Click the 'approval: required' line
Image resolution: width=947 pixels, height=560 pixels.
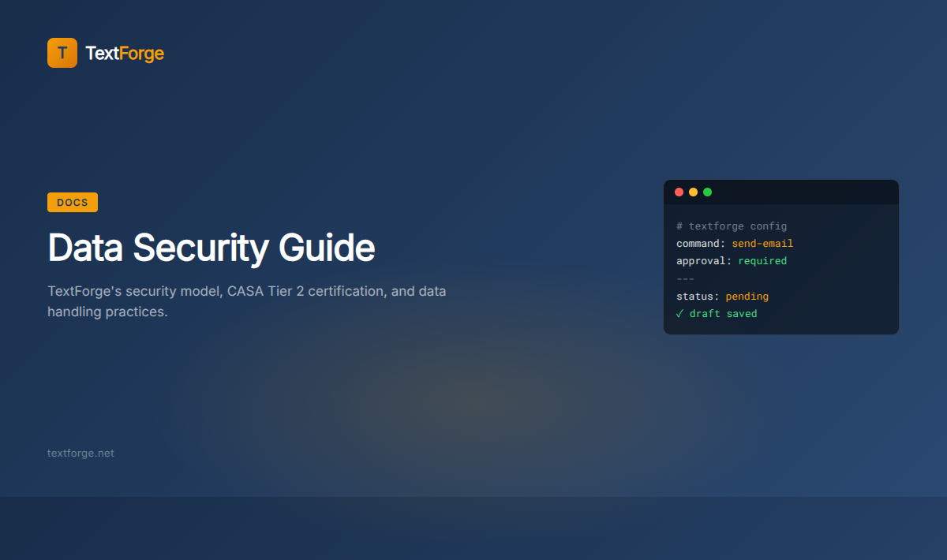point(732,261)
